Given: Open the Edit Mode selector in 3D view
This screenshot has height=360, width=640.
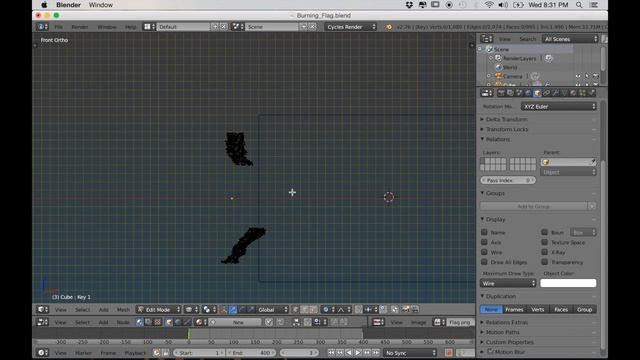Looking at the screenshot, I should pyautogui.click(x=159, y=309).
